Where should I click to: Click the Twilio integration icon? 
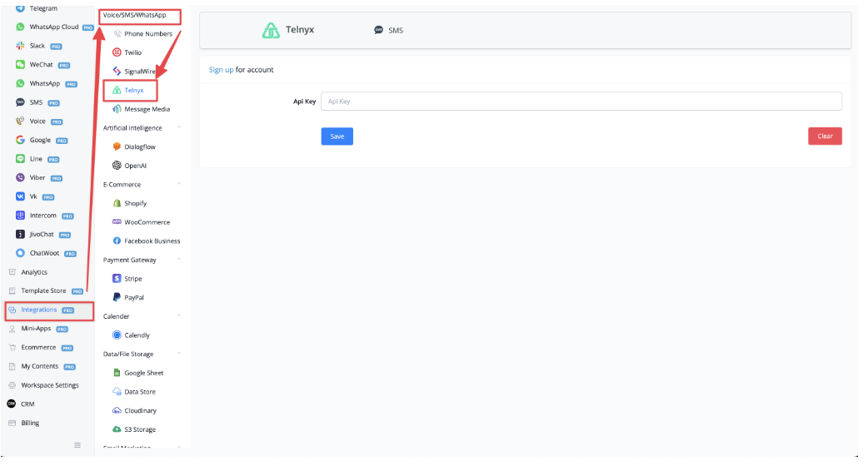tap(117, 52)
